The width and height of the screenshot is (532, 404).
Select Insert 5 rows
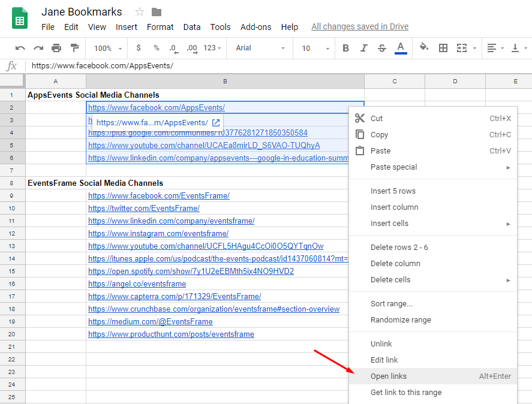click(x=433, y=191)
